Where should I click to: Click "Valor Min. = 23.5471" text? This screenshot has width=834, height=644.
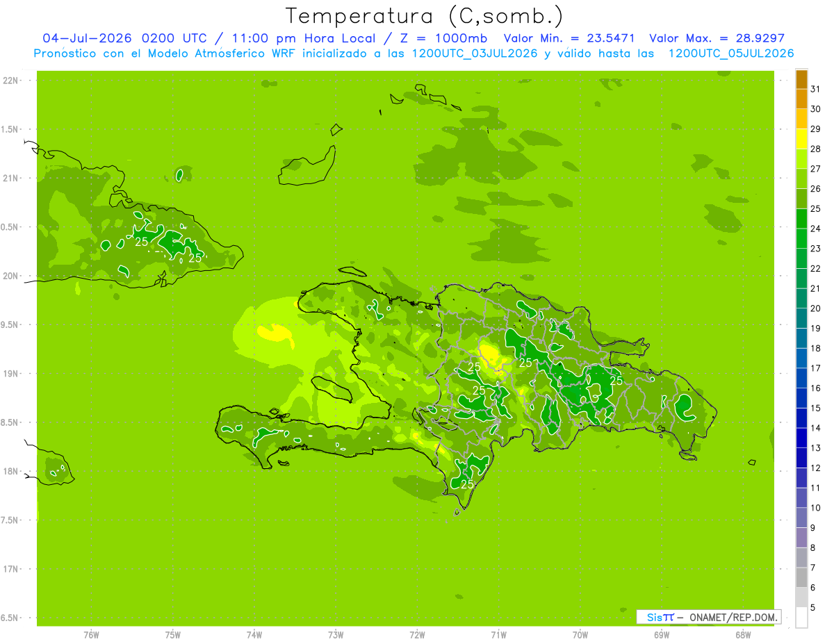569,38
